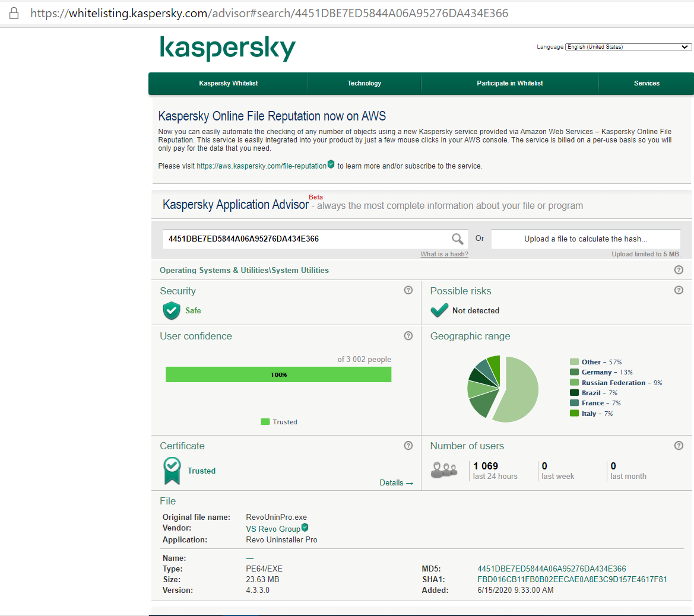Image resolution: width=694 pixels, height=616 pixels.
Task: Click the 'Upload limited to 5 MB.' note
Action: coord(646,254)
